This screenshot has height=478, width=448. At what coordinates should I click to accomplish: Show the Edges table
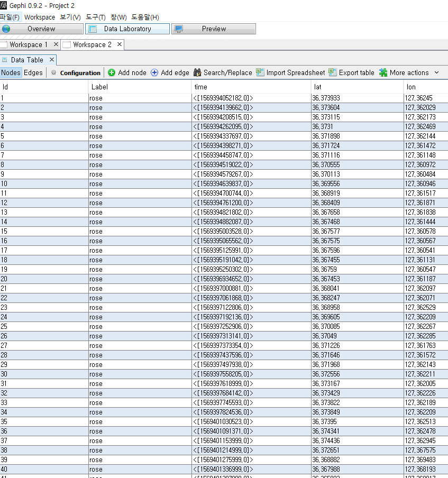[x=33, y=72]
